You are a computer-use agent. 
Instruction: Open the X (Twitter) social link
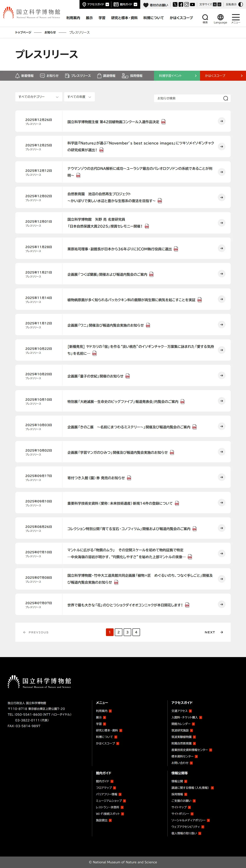coord(175,4)
